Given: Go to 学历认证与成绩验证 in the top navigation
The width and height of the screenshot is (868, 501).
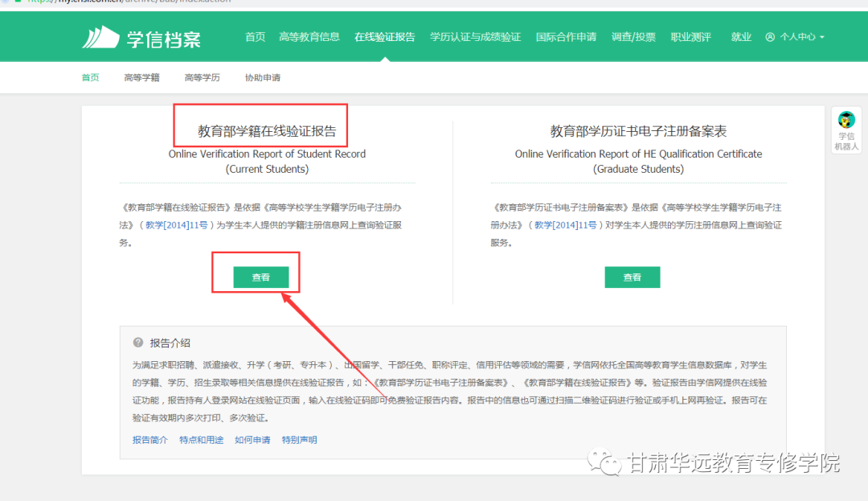Looking at the screenshot, I should point(475,37).
